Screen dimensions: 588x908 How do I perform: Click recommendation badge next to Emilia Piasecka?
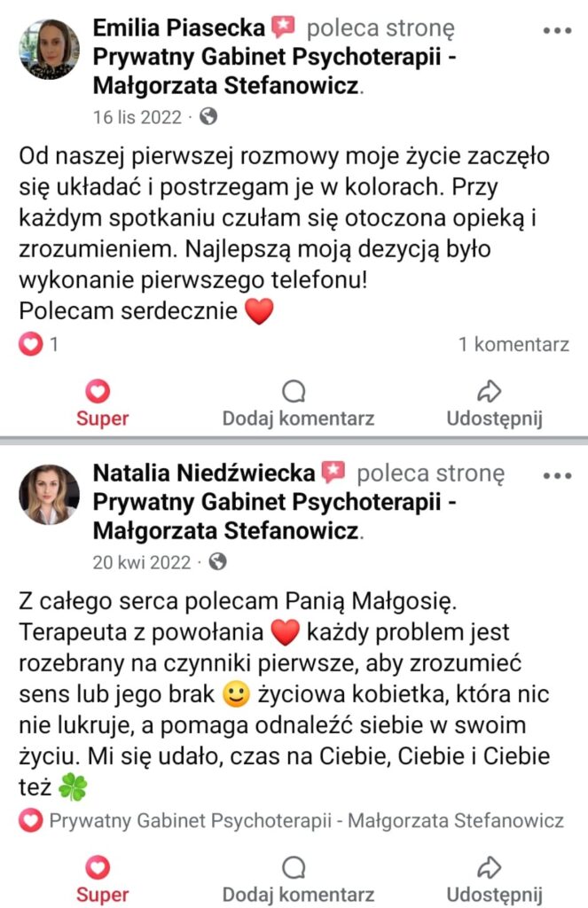[283, 27]
